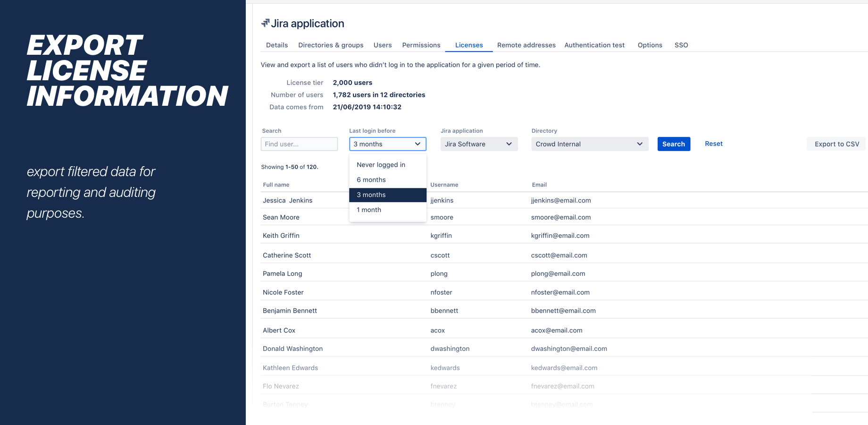Click the Reset link
Viewport: 868px width, 425px height.
click(714, 144)
